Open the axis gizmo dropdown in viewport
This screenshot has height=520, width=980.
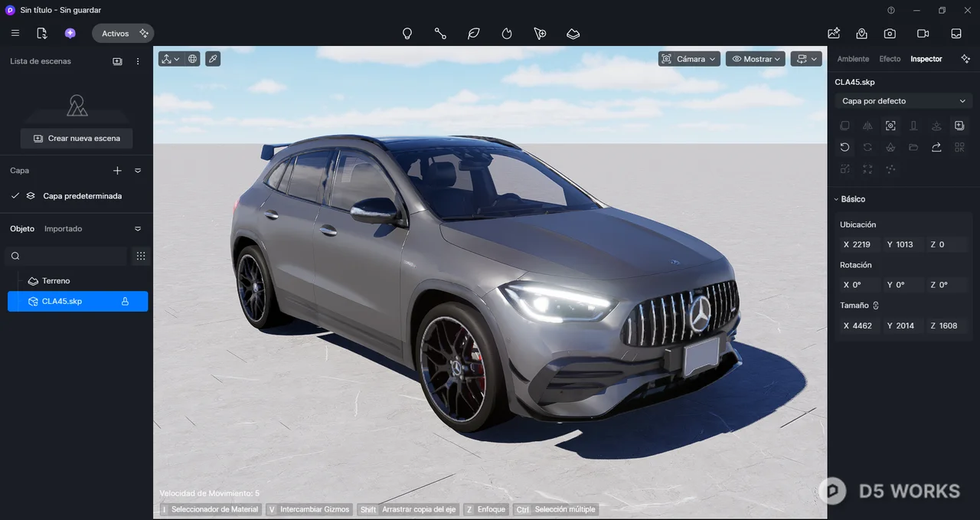coord(171,59)
